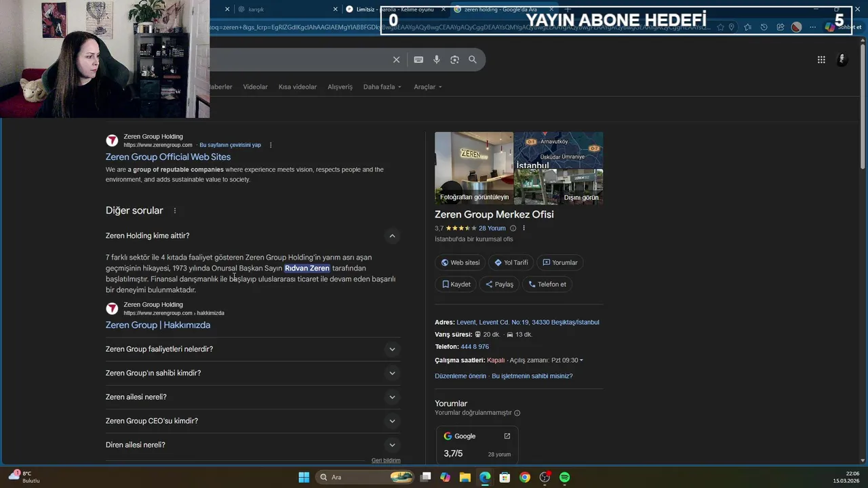Click inside the Google search input field

point(298,60)
